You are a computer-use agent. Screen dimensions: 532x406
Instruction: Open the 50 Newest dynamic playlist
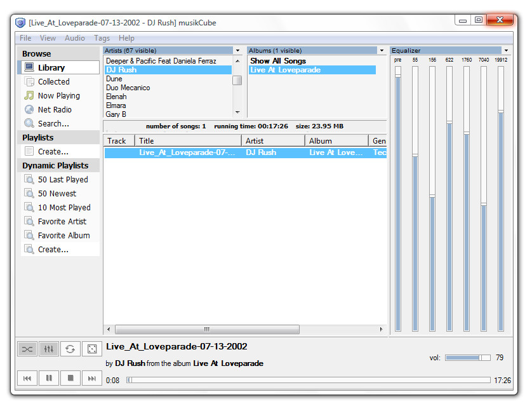60,194
